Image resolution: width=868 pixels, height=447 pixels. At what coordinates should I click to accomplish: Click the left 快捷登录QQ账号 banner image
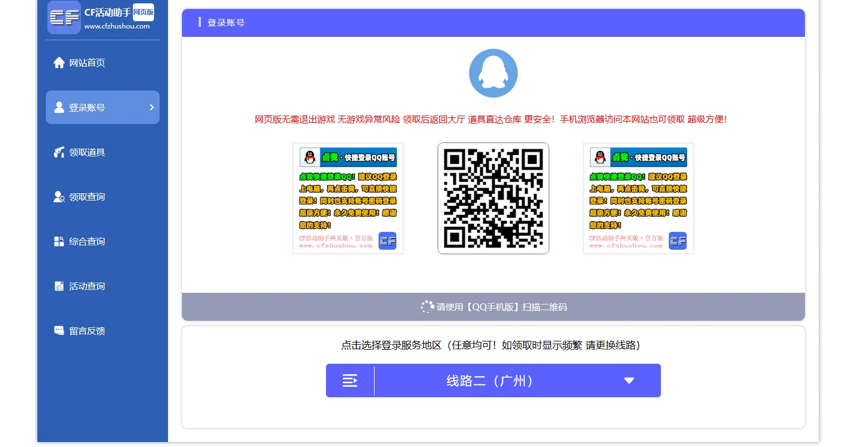pyautogui.click(x=348, y=198)
